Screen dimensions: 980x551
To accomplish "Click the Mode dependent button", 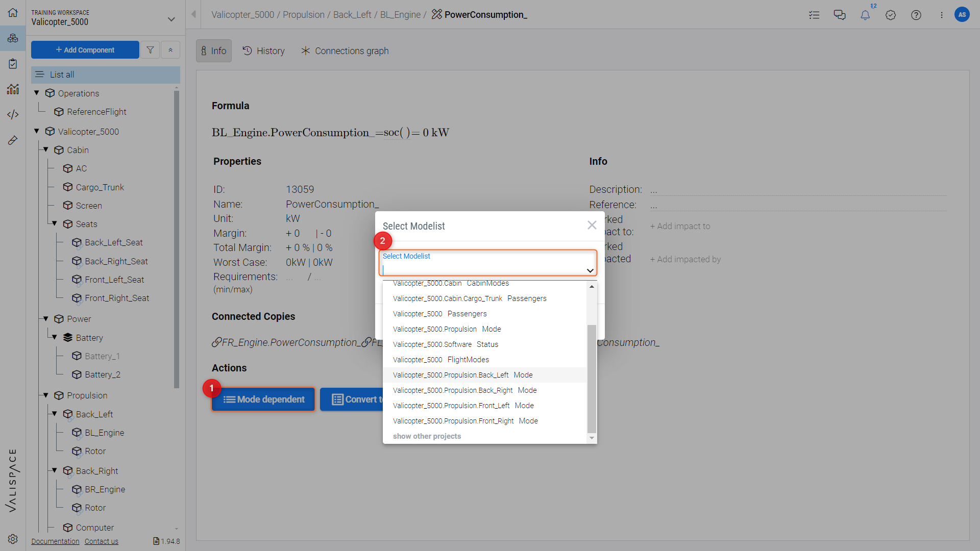I will [x=263, y=399].
